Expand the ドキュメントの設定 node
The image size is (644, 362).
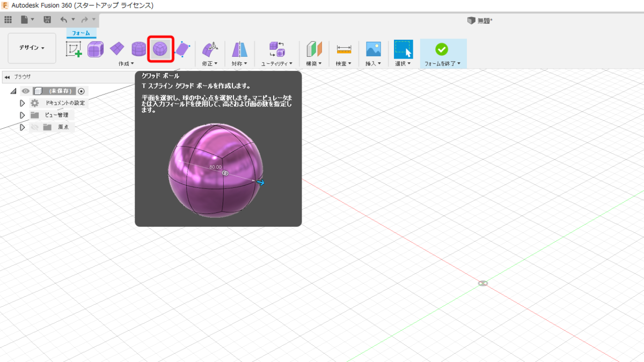pos(23,103)
